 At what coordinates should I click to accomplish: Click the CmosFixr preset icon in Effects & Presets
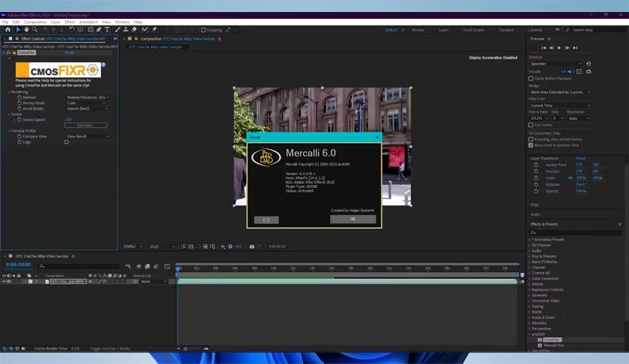[x=539, y=339]
